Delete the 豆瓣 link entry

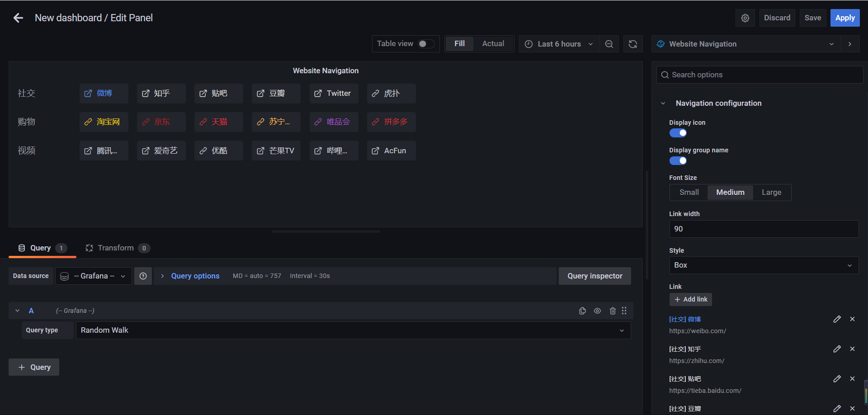(x=852, y=409)
